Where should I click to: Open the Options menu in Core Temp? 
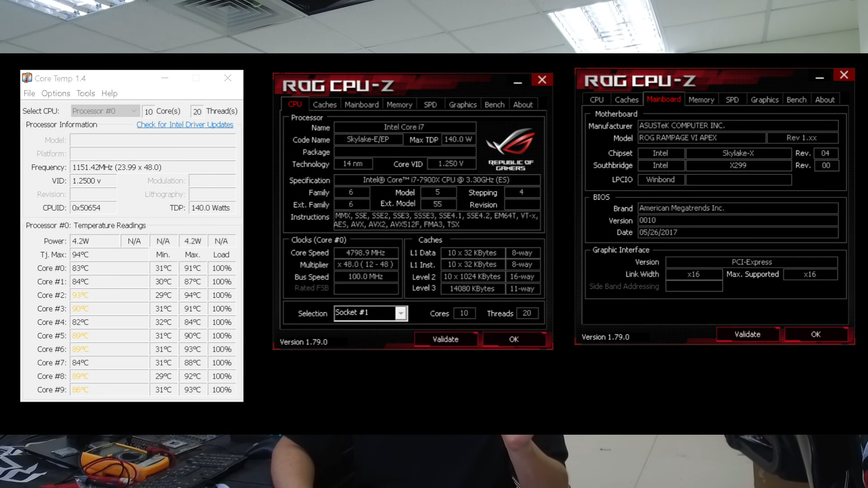click(x=56, y=93)
